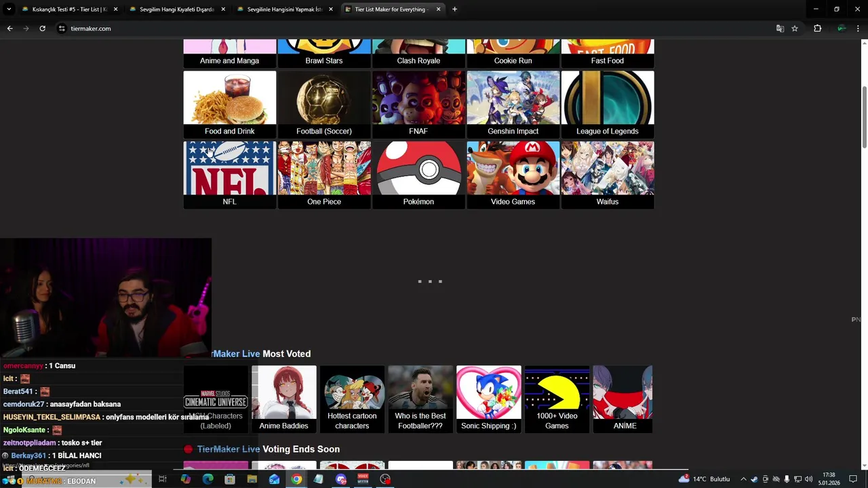Open File Explorer from the taskbar
The height and width of the screenshot is (488, 868).
coord(252,479)
